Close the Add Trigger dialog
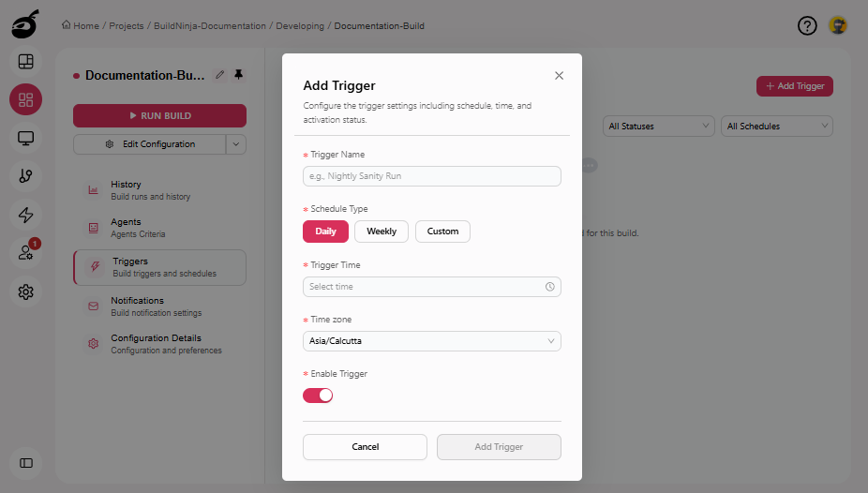This screenshot has width=868, height=493. point(559,76)
